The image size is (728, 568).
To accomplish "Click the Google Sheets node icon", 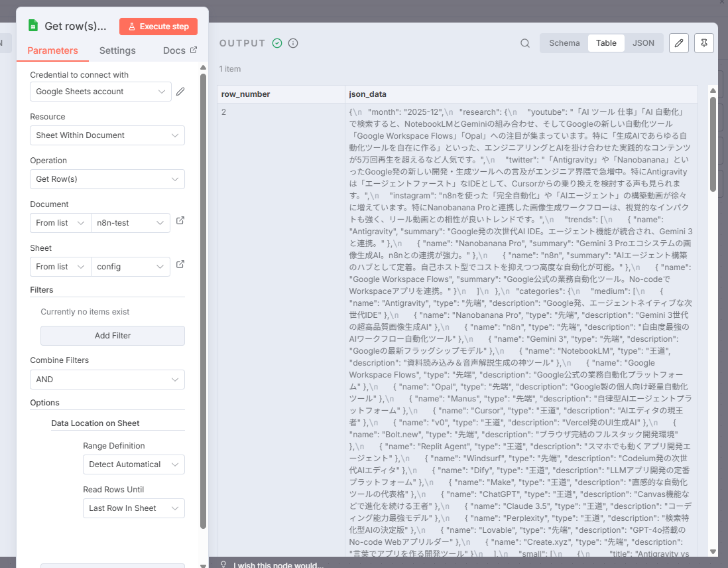I will [x=33, y=26].
